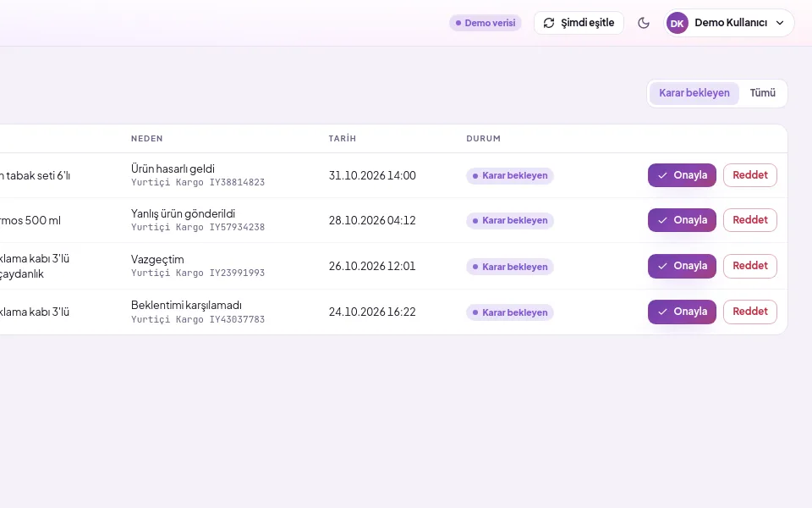The height and width of the screenshot is (508, 812).
Task: Click Karar bekleyen status on 31.10.2026 row
Action: click(x=509, y=176)
